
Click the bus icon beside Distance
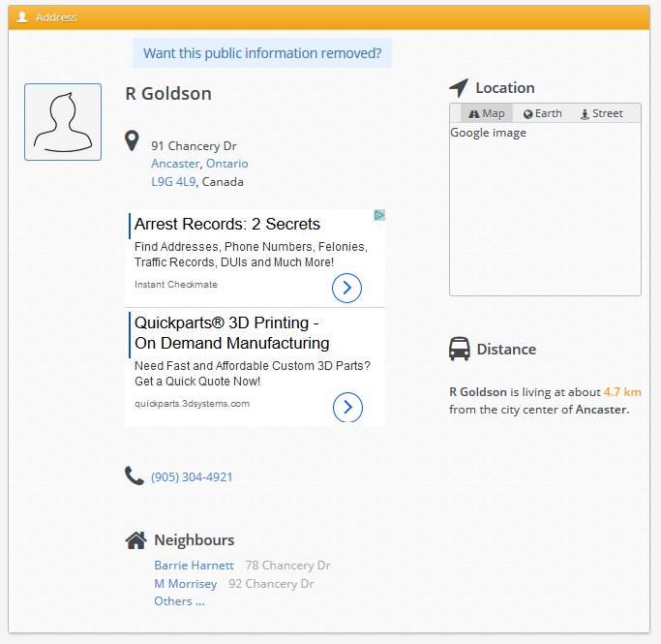[459, 349]
